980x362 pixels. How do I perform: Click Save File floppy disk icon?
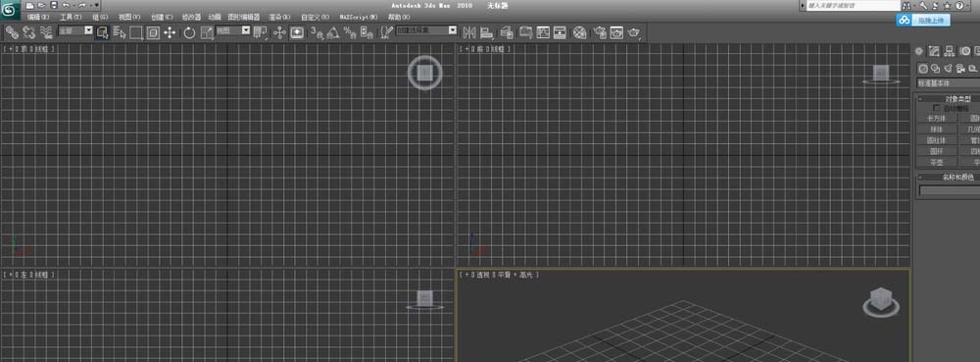tap(54, 5)
